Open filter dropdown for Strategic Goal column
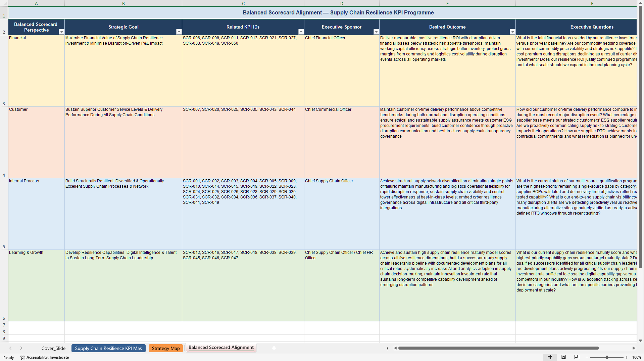 click(x=179, y=32)
